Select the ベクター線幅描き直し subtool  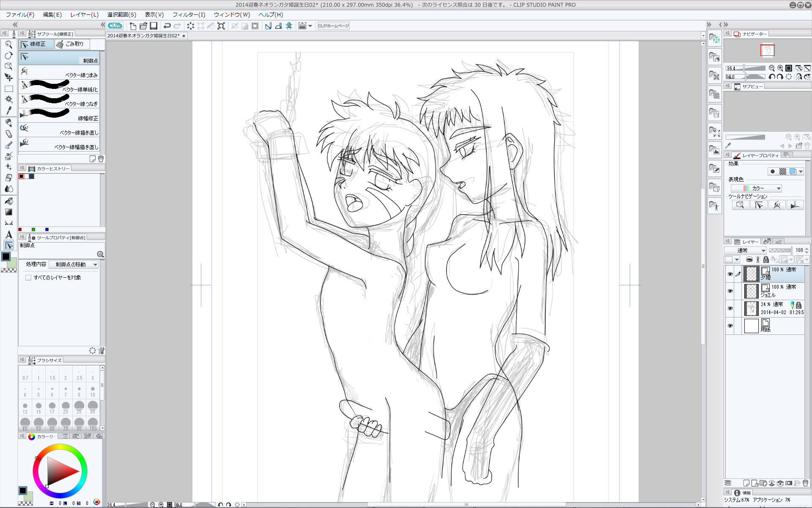(x=59, y=144)
